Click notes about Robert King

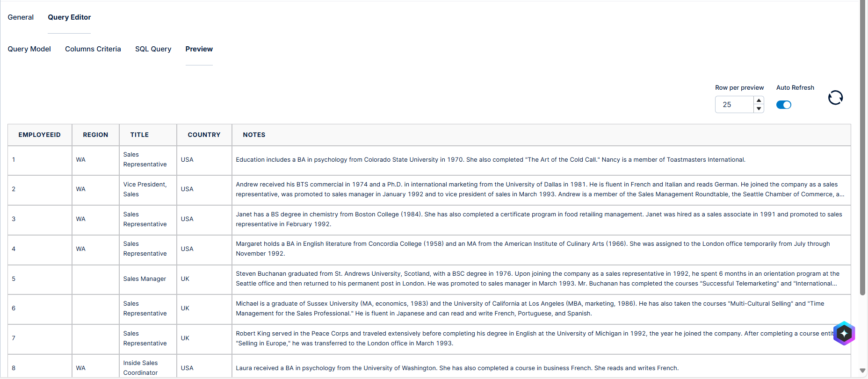[541, 338]
